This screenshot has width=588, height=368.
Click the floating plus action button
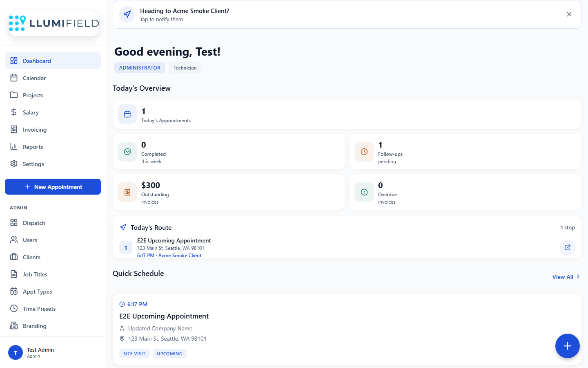tap(568, 346)
